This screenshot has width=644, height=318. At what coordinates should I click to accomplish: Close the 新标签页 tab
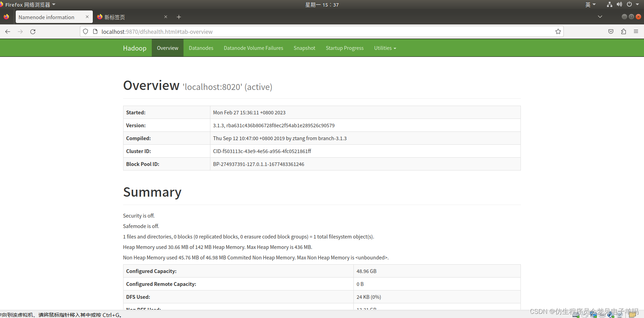tap(166, 17)
